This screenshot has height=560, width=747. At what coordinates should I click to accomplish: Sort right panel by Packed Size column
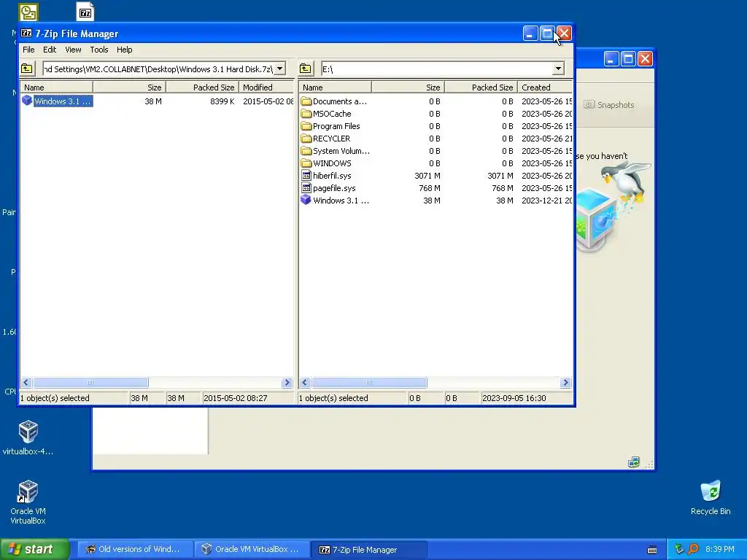click(x=481, y=87)
